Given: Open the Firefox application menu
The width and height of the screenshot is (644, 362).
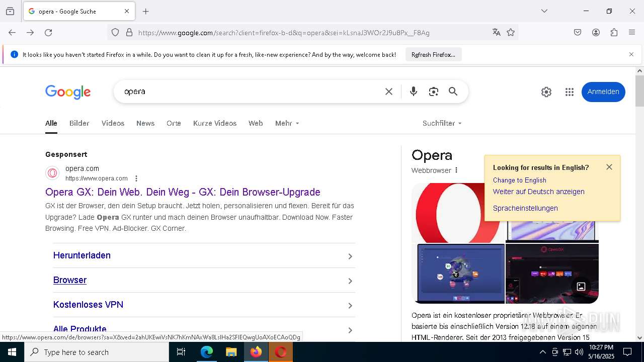Looking at the screenshot, I should coord(632,33).
